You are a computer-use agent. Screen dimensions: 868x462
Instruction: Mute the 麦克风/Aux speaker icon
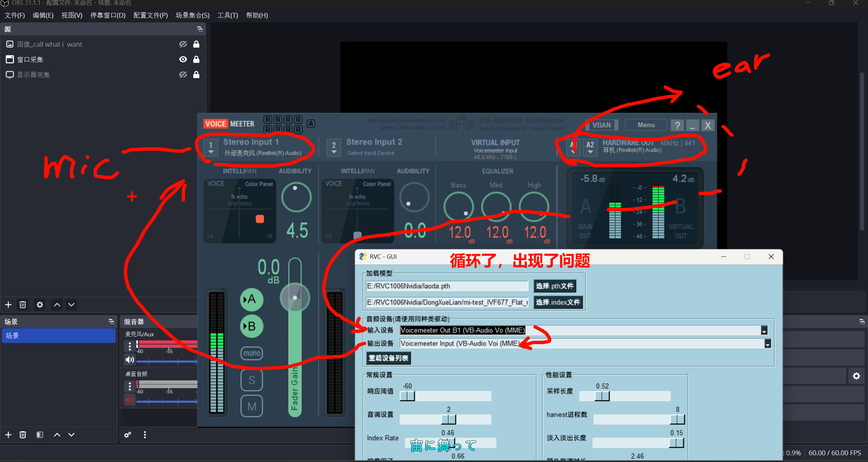(x=130, y=360)
